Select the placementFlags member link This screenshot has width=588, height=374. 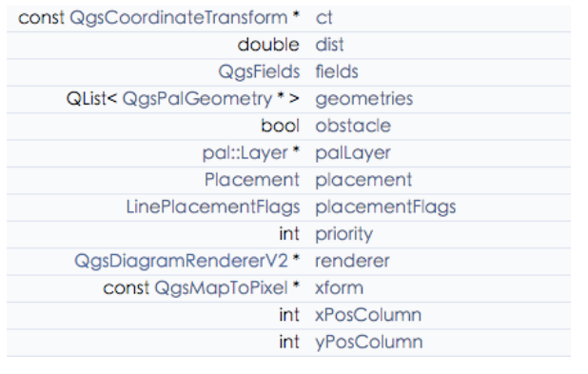pos(385,207)
